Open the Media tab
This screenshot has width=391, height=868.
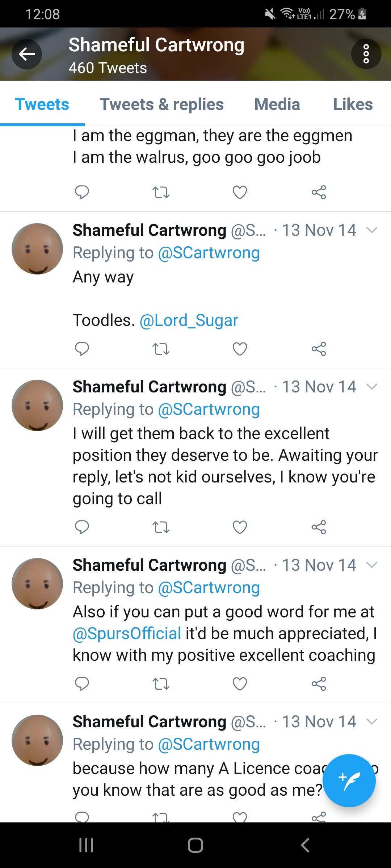[x=277, y=105]
